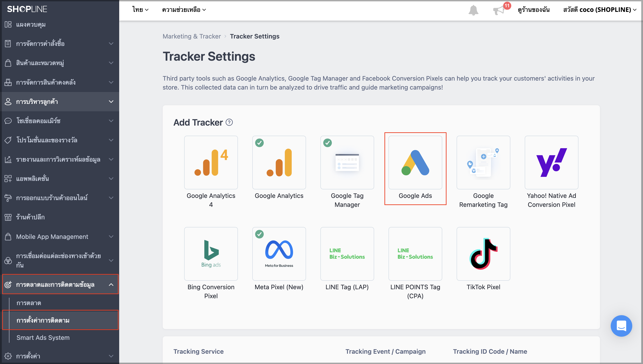Open the notifications bell

[473, 10]
